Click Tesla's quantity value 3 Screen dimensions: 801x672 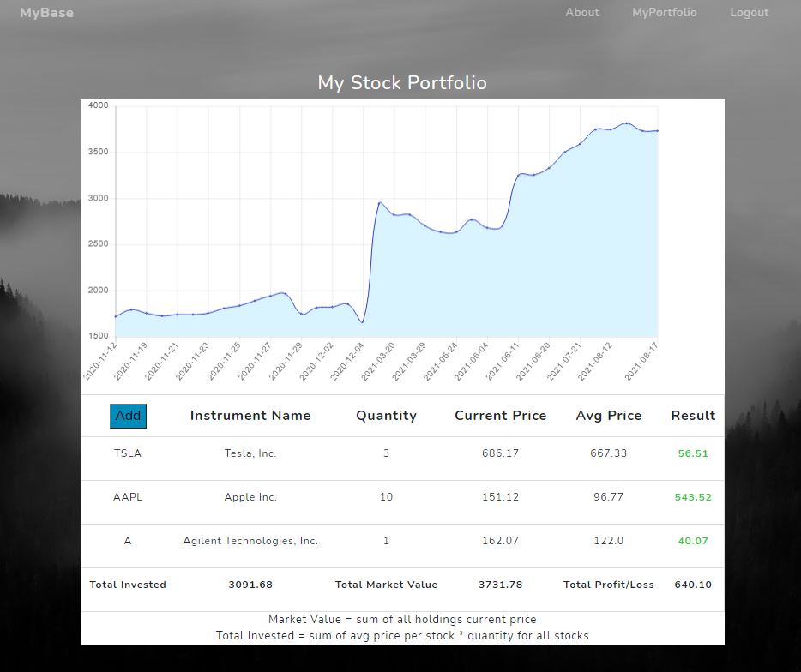(386, 453)
